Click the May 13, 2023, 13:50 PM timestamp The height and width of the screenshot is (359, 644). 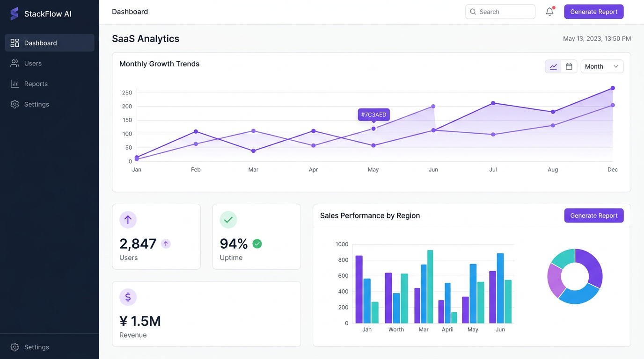tap(597, 39)
